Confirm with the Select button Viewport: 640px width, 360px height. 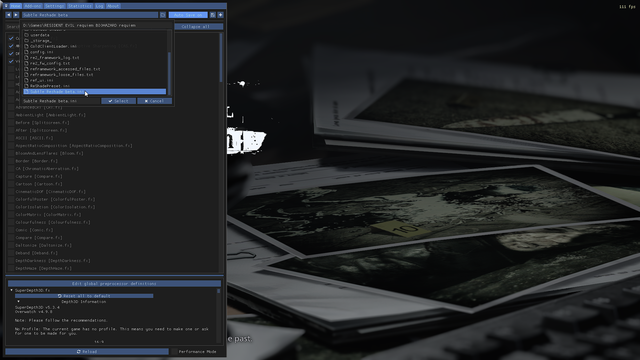point(118,101)
